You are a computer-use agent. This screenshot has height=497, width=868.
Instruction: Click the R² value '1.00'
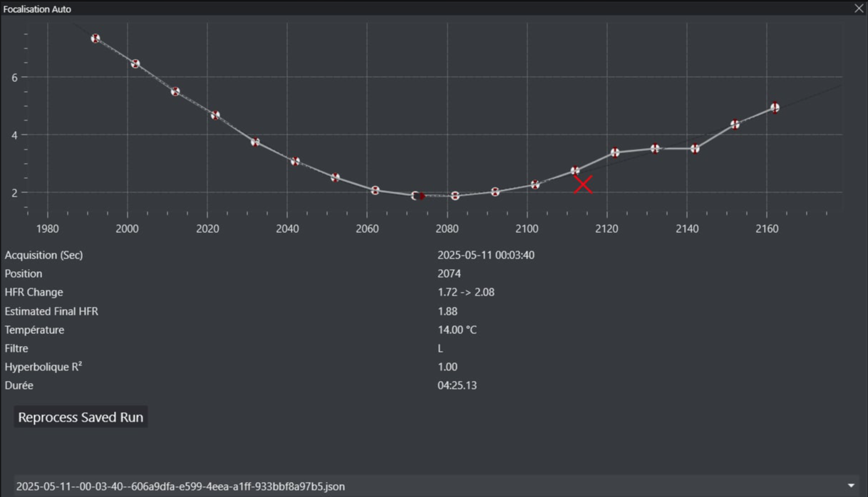coord(448,367)
